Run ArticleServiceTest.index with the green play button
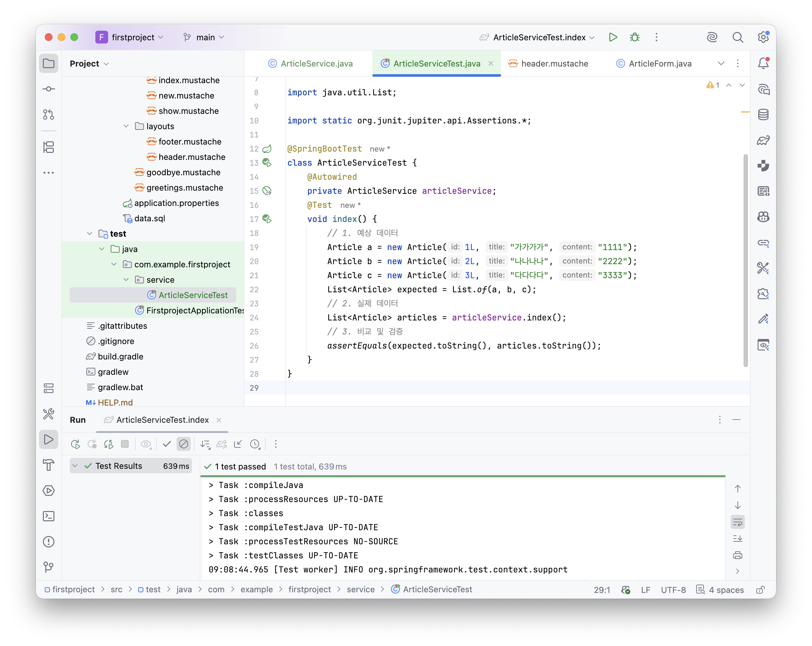 [x=613, y=37]
